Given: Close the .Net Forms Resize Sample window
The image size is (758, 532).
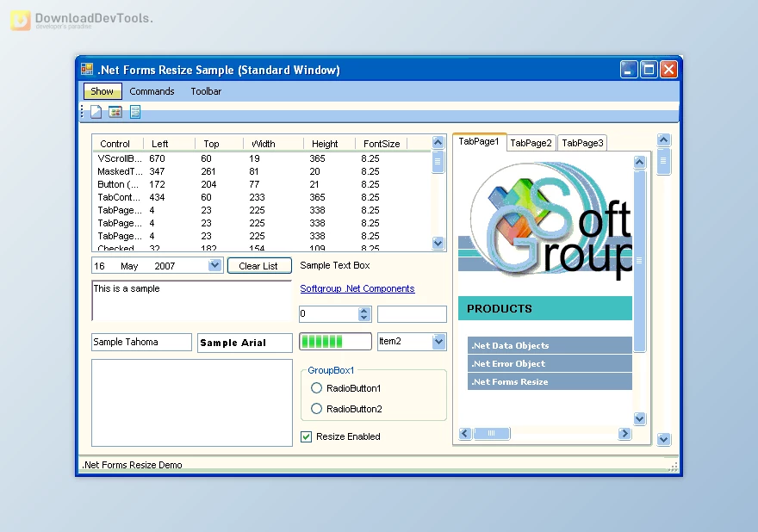Looking at the screenshot, I should (668, 70).
